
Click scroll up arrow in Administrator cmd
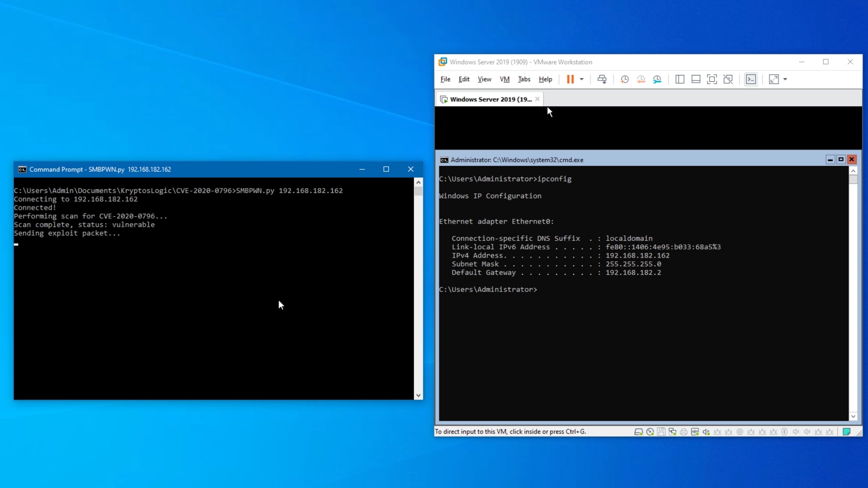pos(853,171)
